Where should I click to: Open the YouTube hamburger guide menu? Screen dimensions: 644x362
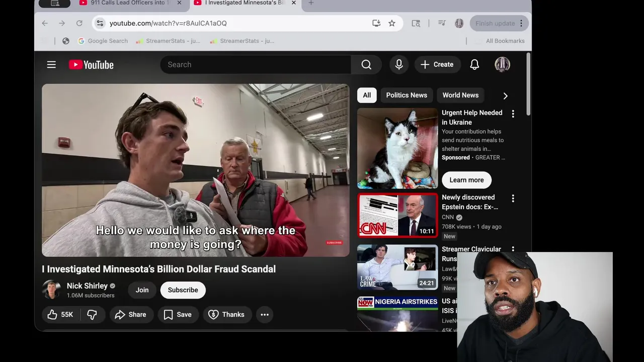pos(51,64)
